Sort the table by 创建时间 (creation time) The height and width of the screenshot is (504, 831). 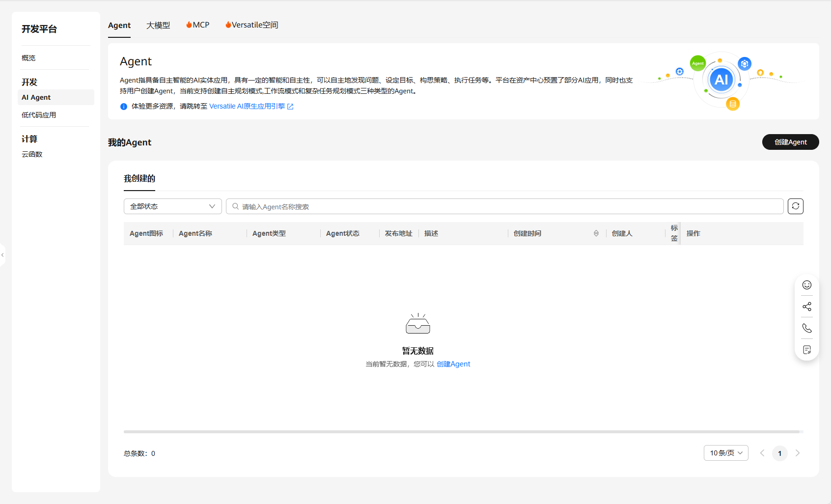pos(596,233)
